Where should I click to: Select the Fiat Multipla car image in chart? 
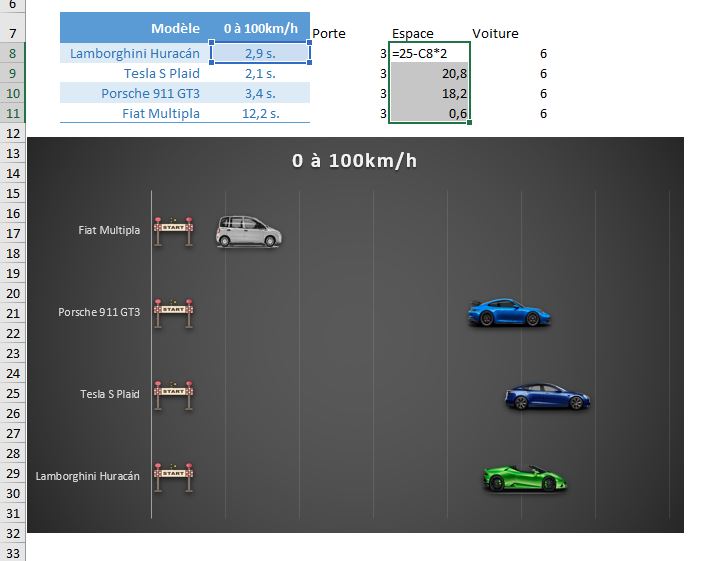tap(249, 231)
